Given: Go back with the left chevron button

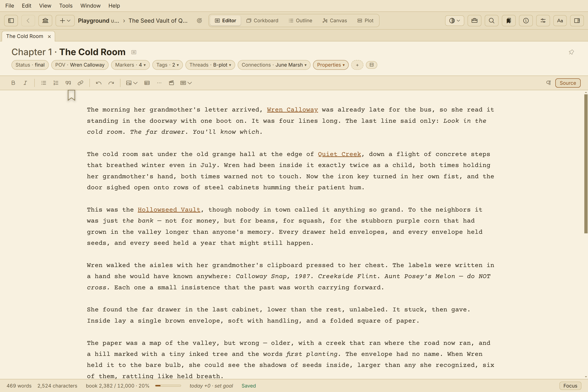Looking at the screenshot, I should tap(28, 20).
